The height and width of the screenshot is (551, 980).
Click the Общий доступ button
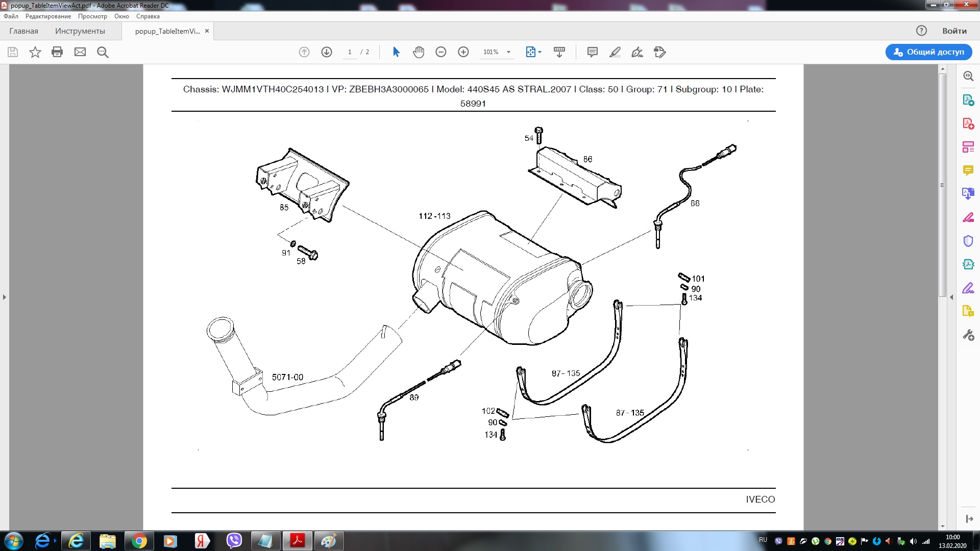coord(928,52)
